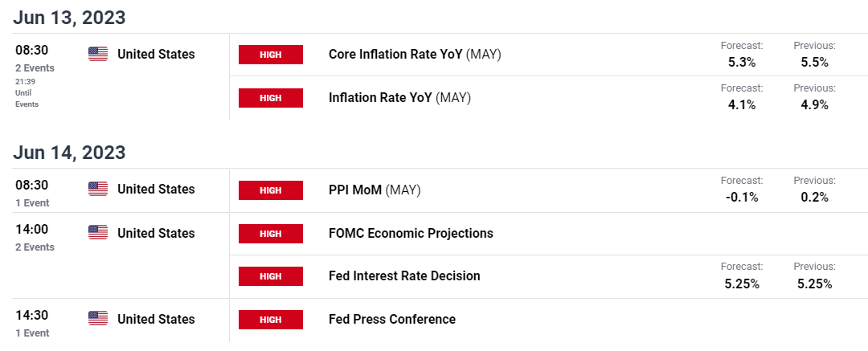Open the Fed Press Conference event

tap(392, 320)
